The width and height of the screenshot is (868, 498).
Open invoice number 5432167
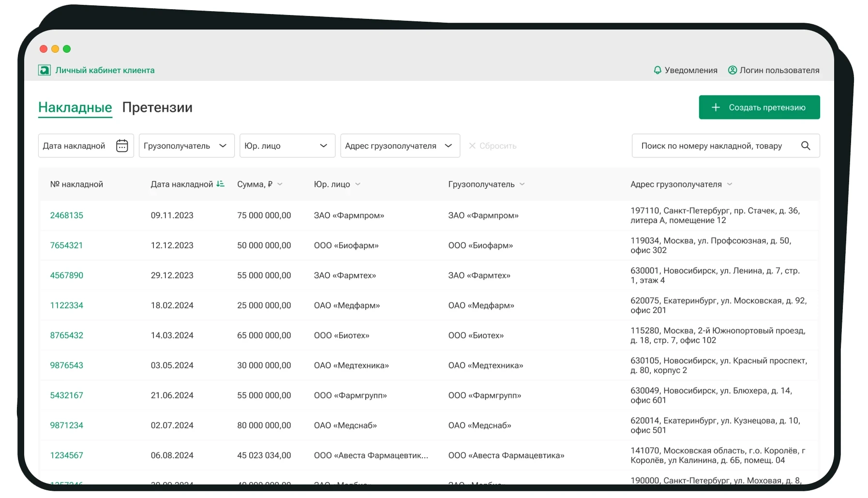[x=67, y=395]
